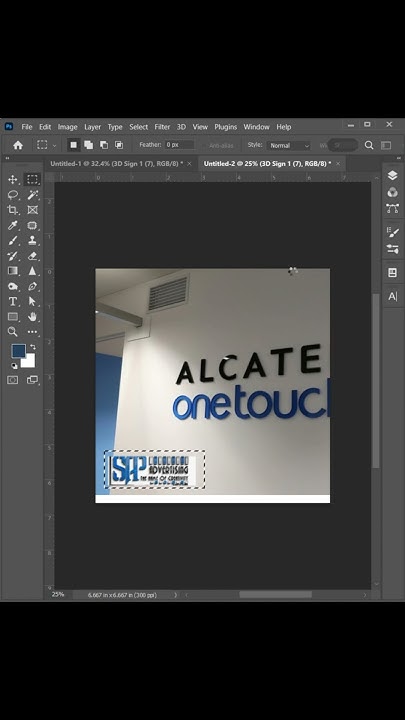Screen dimensions: 405x720
Task: Open the Layers panel icon
Action: coord(393,175)
